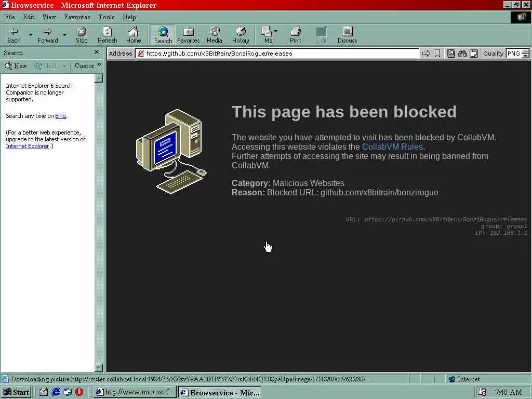Viewport: 532px width, 399px height.
Task: Expand the Forward button history dropdown
Action: tap(64, 35)
